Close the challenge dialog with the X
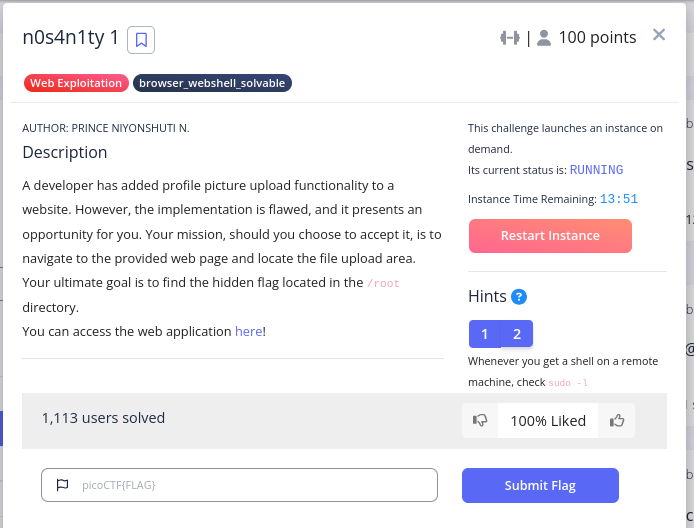 [659, 35]
